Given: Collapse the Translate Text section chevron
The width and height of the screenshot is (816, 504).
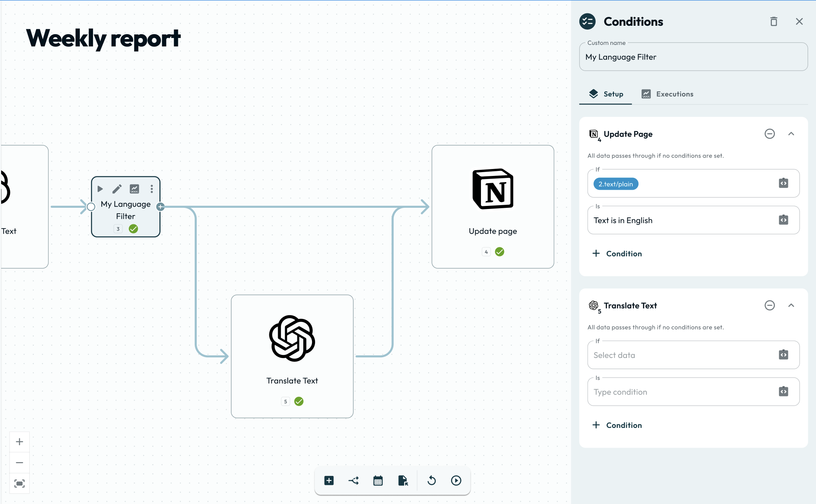Looking at the screenshot, I should [791, 305].
